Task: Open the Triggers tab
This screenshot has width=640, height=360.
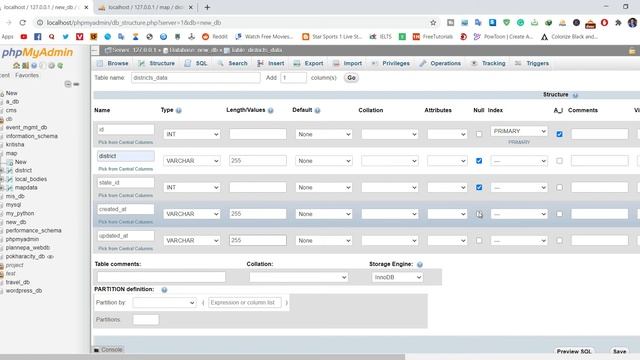Action: pos(532,64)
